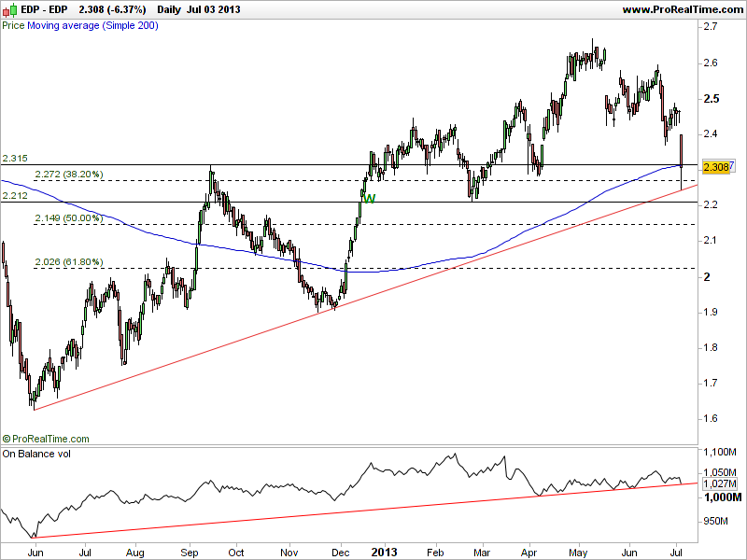This screenshot has width=747, height=560.
Task: Select the '2.308 (-6.37%)' price change text
Action: pos(112,9)
